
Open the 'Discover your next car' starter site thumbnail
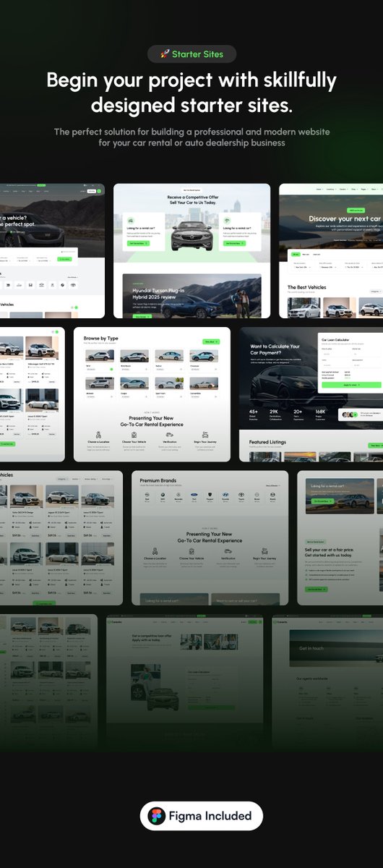(x=331, y=251)
